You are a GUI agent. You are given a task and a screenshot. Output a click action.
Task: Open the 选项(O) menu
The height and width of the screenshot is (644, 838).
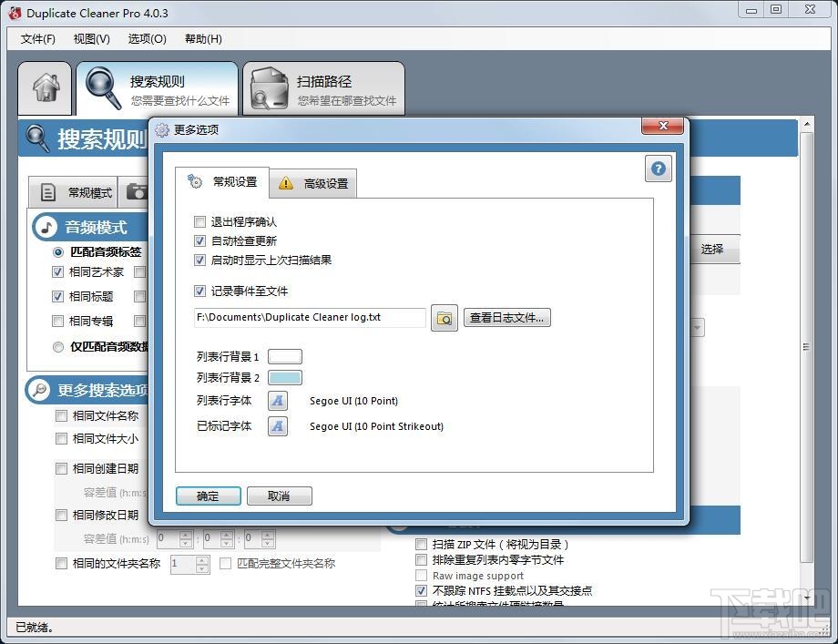pyautogui.click(x=147, y=39)
